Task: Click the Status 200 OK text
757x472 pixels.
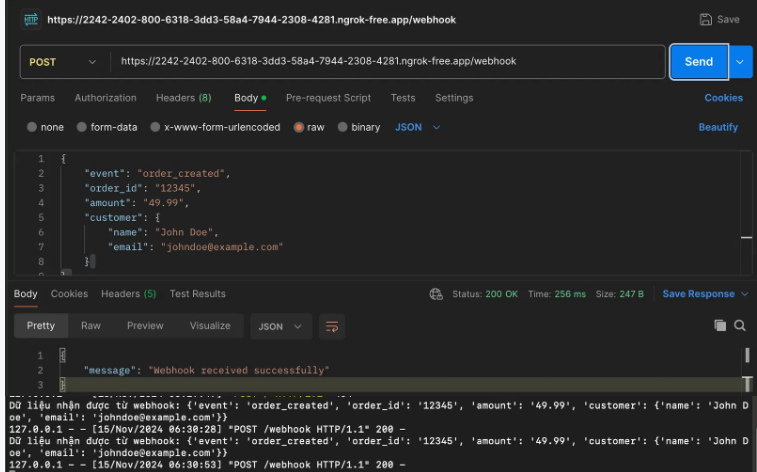Action: click(485, 294)
